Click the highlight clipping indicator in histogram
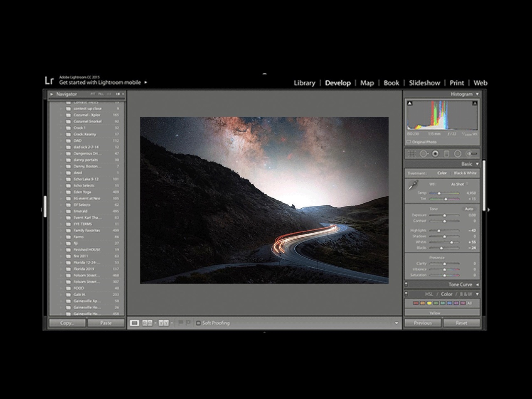Screen dimensions: 532x399 tap(475, 103)
